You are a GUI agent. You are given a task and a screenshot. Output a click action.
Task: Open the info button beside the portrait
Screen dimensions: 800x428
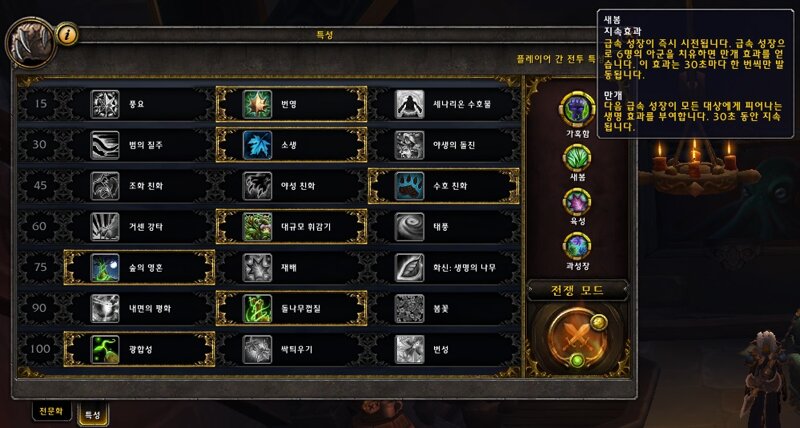[x=66, y=34]
